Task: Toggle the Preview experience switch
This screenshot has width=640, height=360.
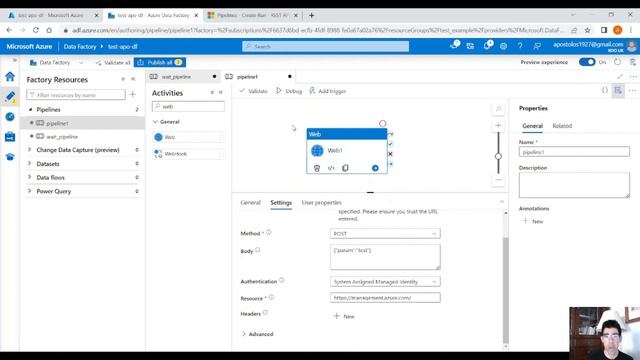Action: point(587,62)
